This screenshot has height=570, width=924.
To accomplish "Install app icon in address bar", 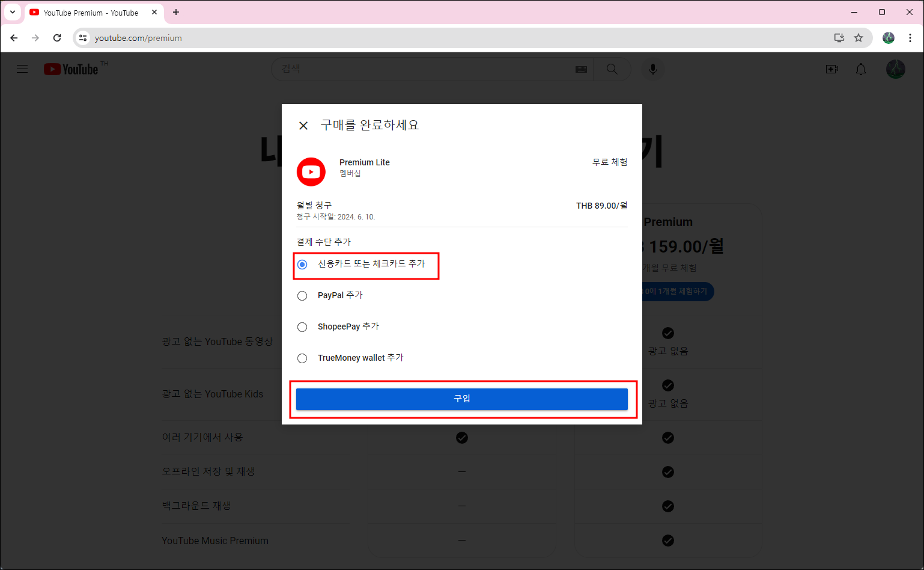I will (x=839, y=38).
